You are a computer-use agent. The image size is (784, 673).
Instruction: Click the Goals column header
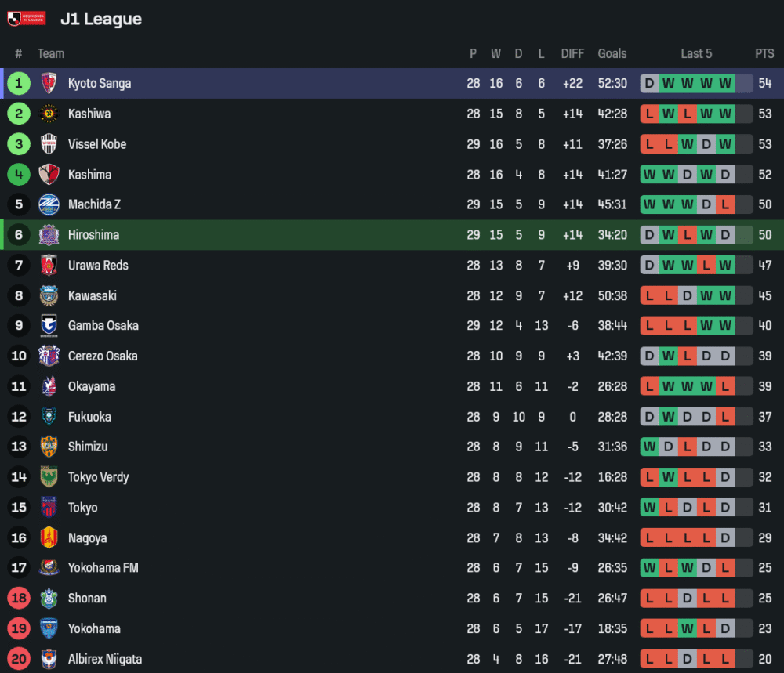click(612, 53)
